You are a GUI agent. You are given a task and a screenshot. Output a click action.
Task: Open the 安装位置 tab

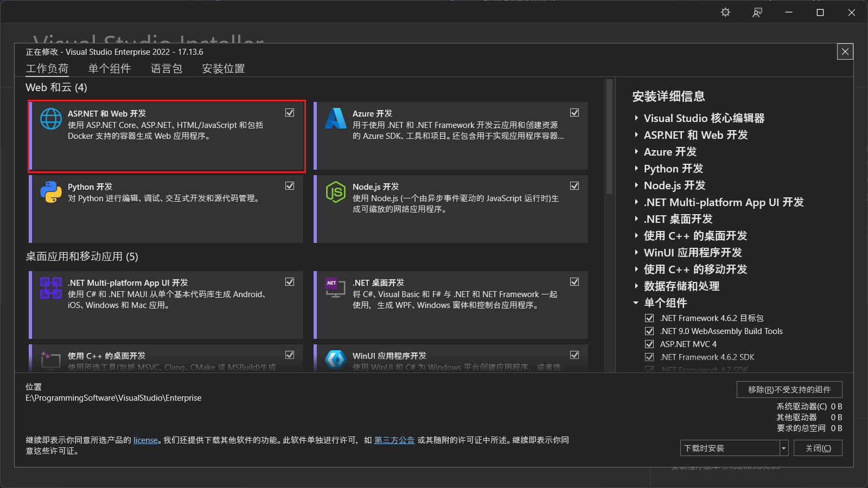[x=223, y=68]
